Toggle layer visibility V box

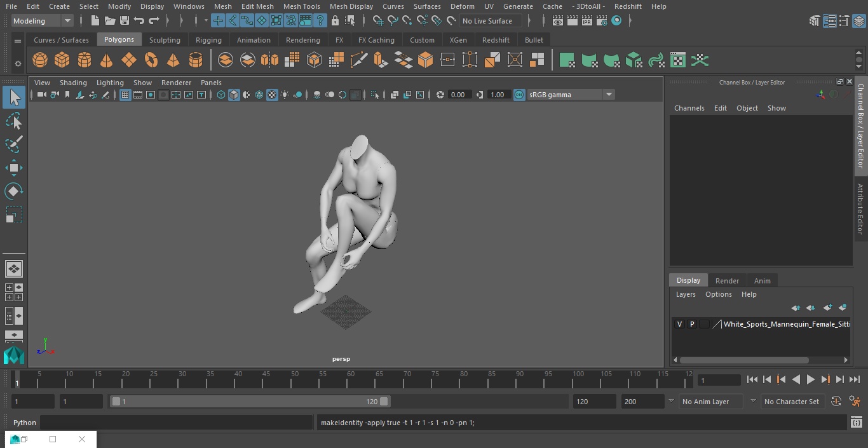(679, 324)
